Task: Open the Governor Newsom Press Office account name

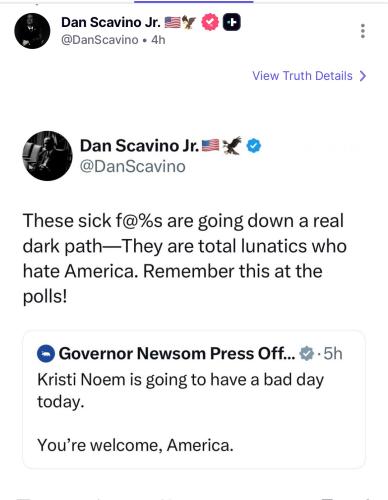Action: click(177, 354)
